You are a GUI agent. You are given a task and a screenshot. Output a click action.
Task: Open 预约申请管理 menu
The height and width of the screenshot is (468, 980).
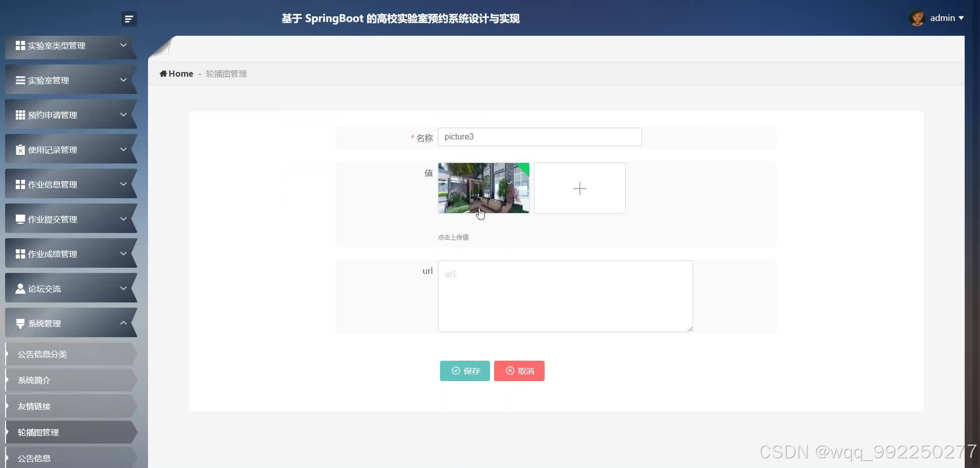click(x=71, y=115)
